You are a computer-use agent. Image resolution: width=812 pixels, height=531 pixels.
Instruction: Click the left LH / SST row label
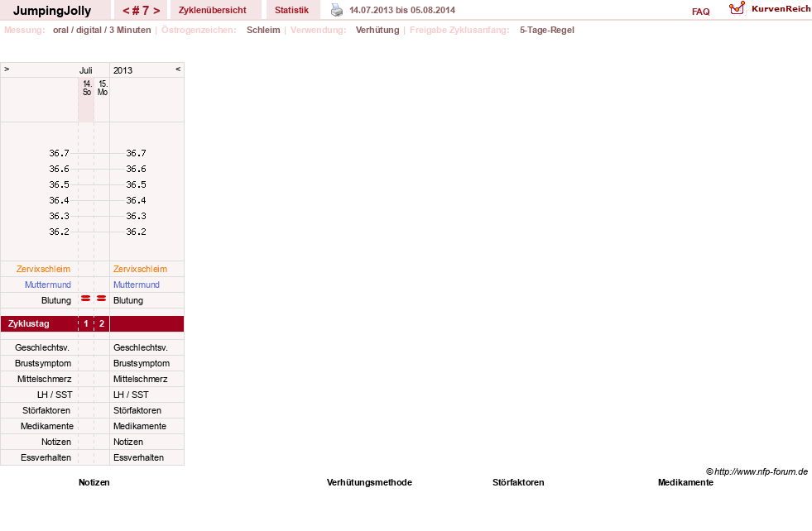(55, 395)
